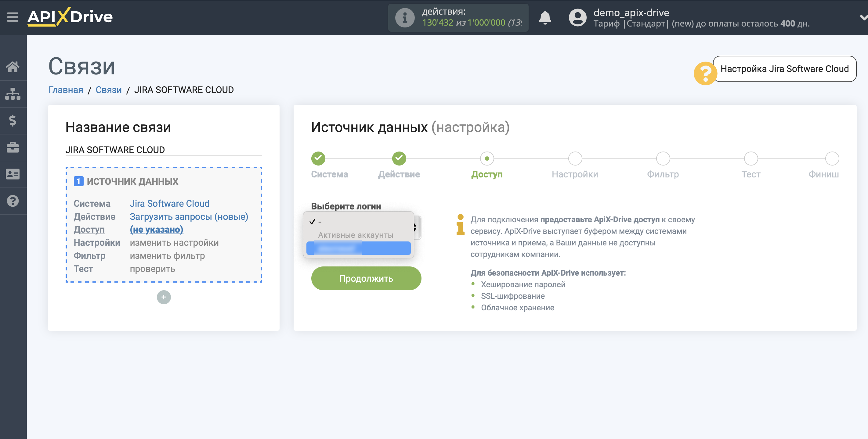Screen dimensions: 868x439
Task: Open the connections sitemap sidebar icon
Action: click(x=13, y=94)
